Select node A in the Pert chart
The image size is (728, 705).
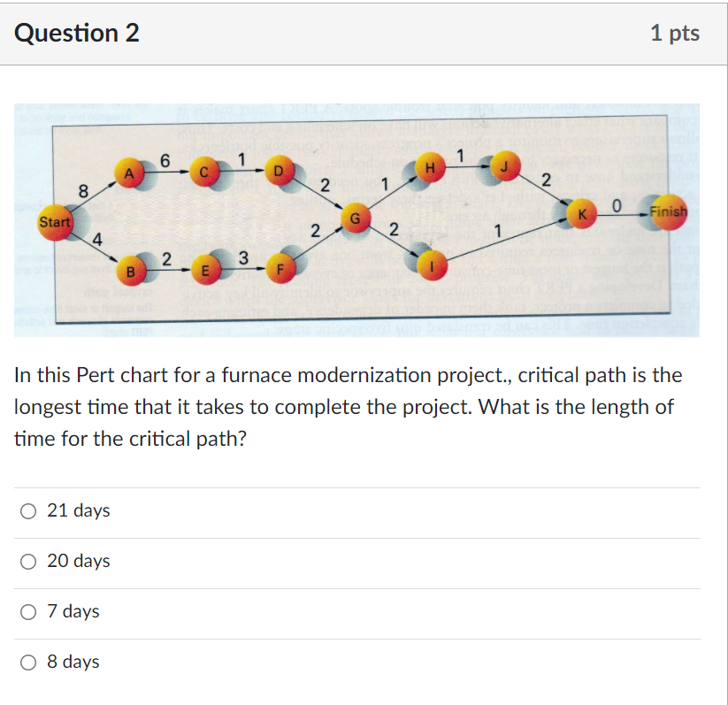coord(129,173)
